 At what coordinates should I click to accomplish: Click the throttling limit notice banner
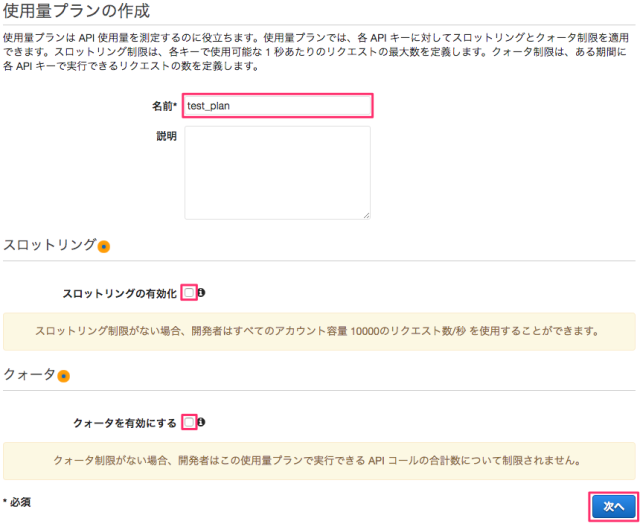click(x=318, y=331)
